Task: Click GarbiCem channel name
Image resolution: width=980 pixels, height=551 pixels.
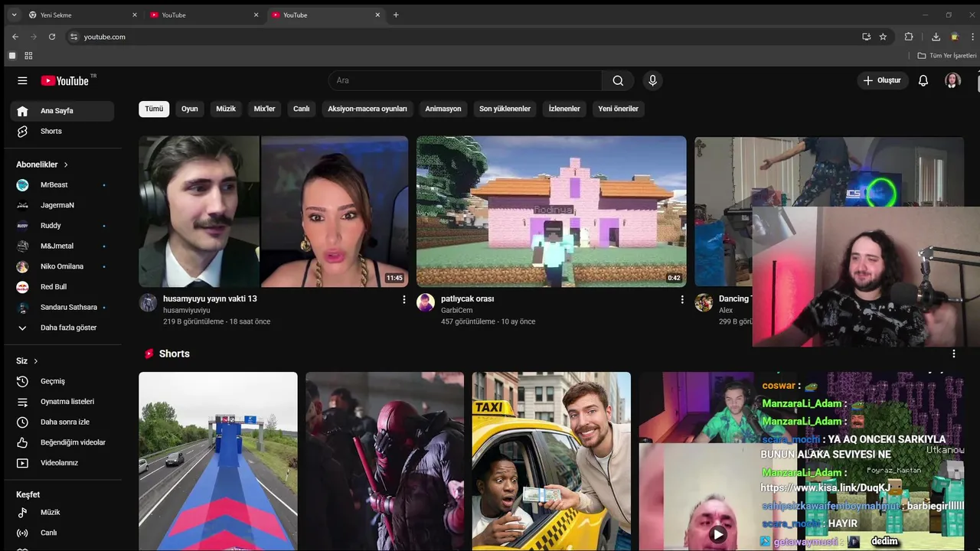Action: tap(457, 311)
